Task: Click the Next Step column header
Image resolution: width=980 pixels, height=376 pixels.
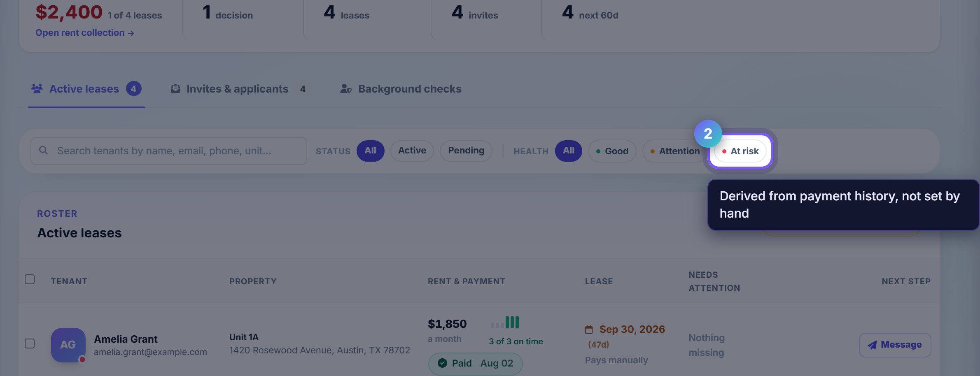Action: coord(906,281)
